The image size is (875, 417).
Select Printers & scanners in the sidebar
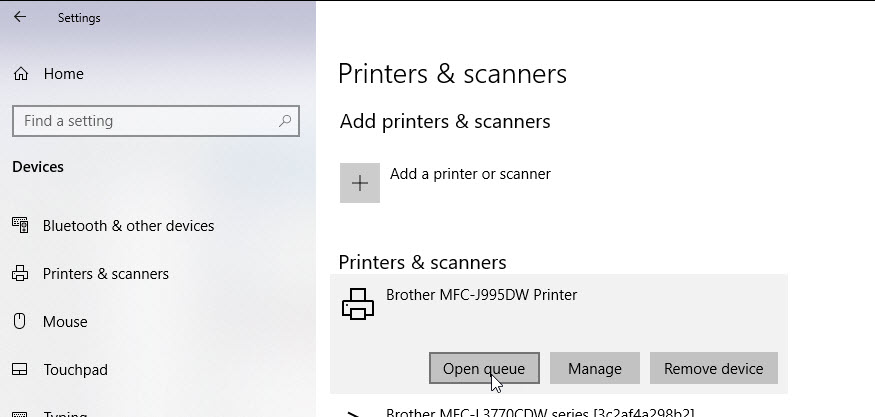[105, 274]
